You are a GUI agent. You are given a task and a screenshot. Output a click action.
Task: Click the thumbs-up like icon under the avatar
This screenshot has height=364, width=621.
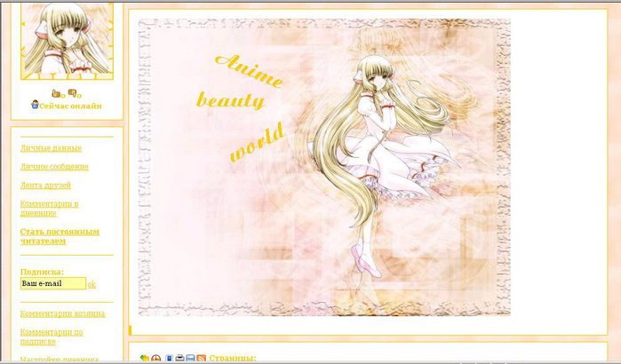[x=56, y=93]
